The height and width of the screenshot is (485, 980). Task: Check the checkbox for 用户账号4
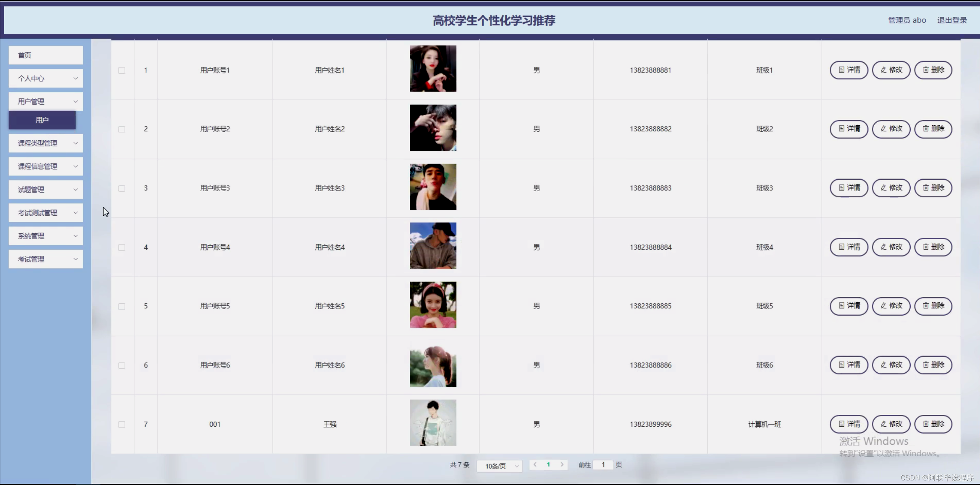click(121, 247)
